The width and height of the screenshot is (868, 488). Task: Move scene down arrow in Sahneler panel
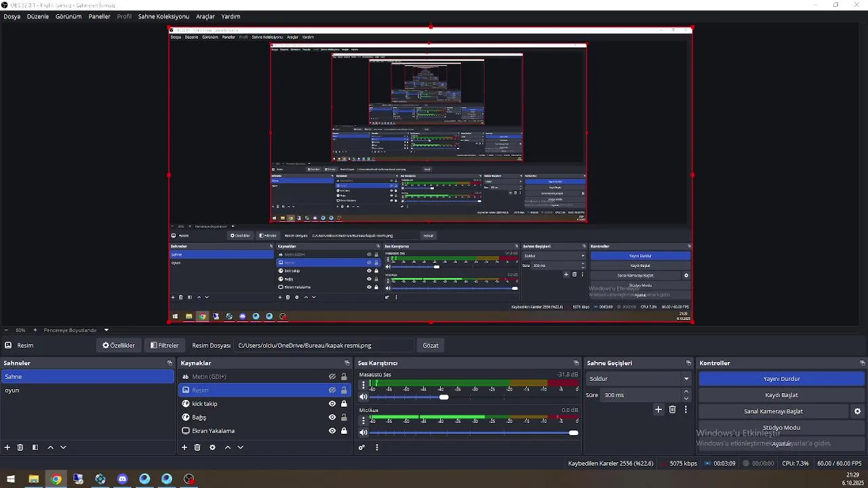(x=63, y=447)
